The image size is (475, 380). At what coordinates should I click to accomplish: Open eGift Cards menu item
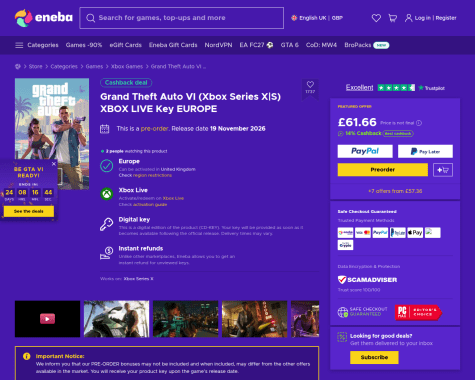click(126, 45)
